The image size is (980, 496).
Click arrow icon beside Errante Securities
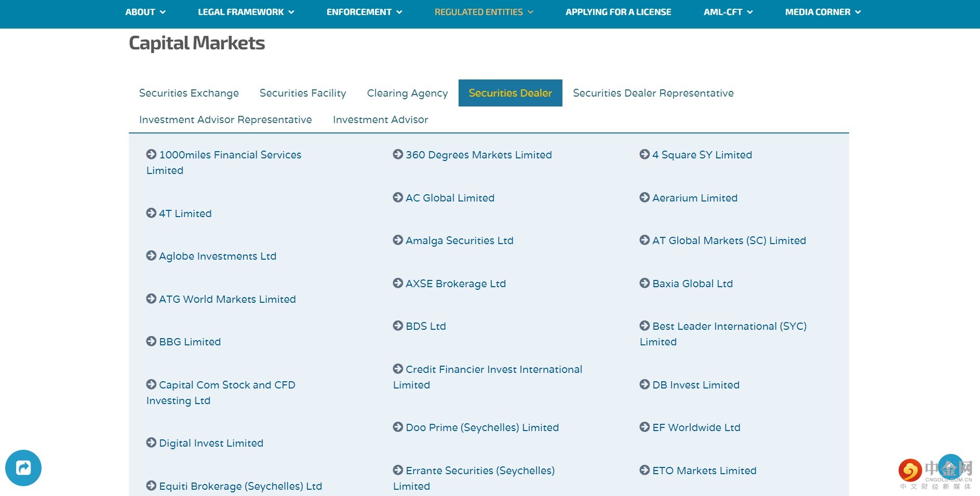click(x=398, y=470)
